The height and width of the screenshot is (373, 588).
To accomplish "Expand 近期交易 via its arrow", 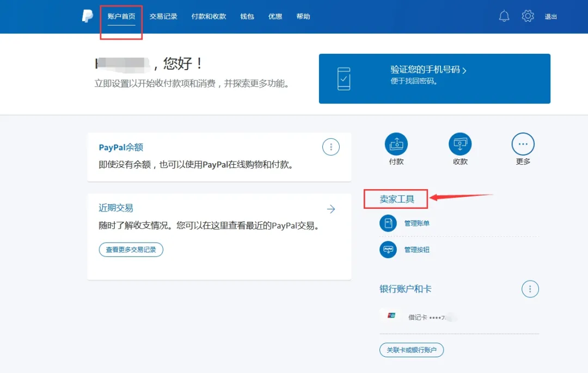I will (331, 208).
